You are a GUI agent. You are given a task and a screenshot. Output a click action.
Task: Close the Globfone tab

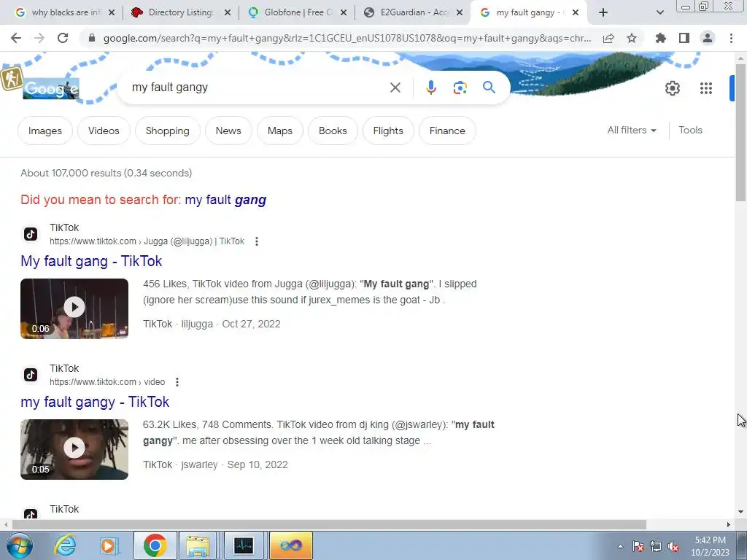tap(344, 13)
